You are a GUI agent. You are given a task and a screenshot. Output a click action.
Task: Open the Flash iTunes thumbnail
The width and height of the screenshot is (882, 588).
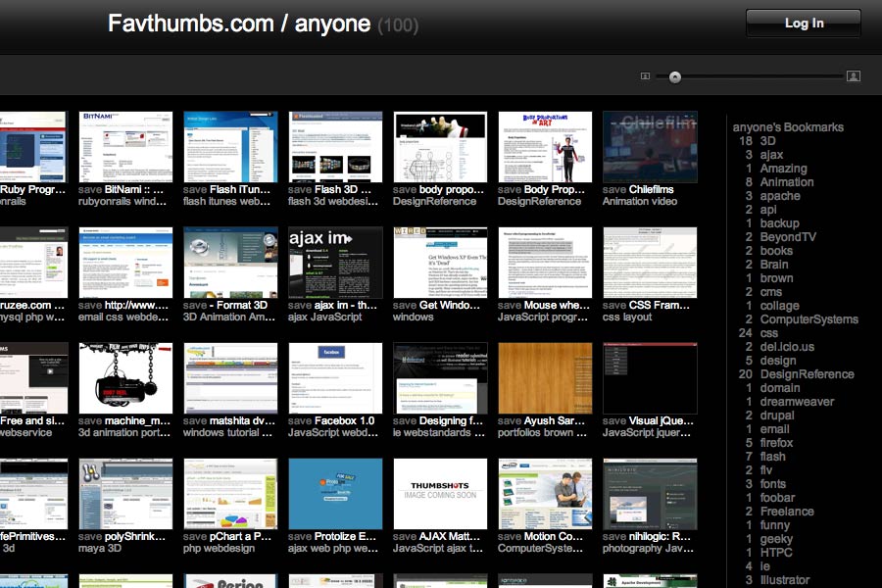point(230,146)
